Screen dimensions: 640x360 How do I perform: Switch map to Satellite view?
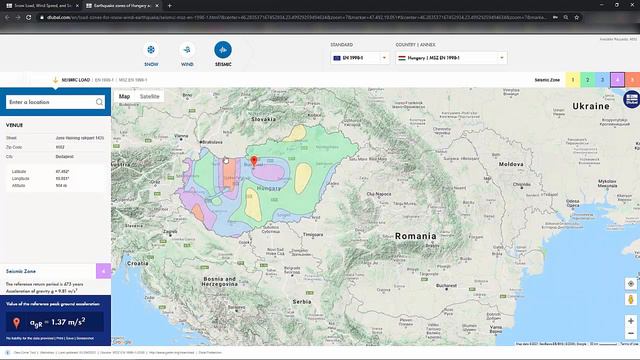point(149,96)
